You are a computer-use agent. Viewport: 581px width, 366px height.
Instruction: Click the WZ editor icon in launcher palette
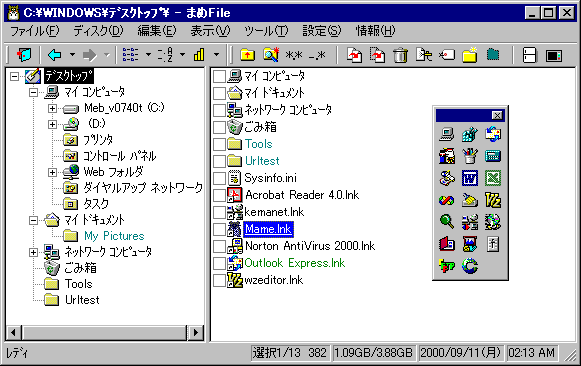coord(493,200)
